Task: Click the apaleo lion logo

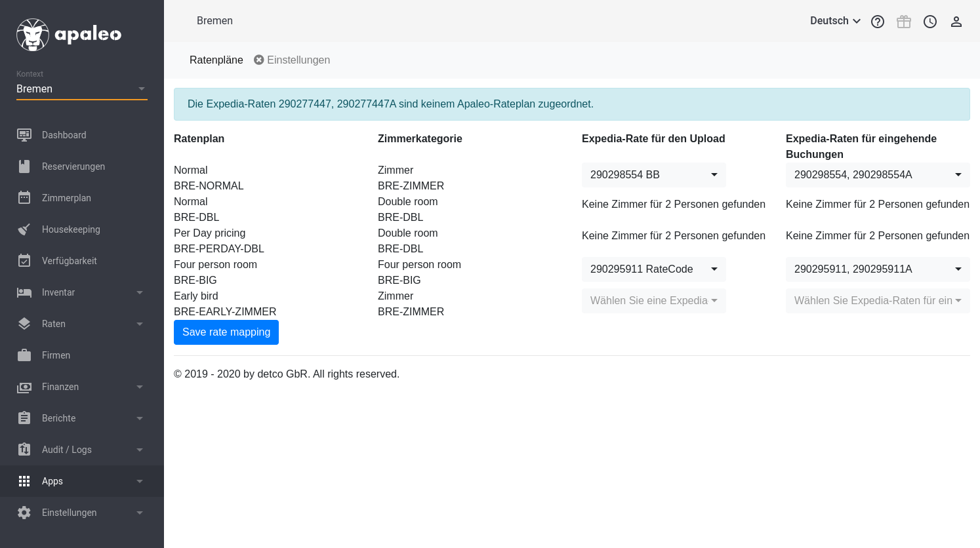Action: [x=33, y=34]
